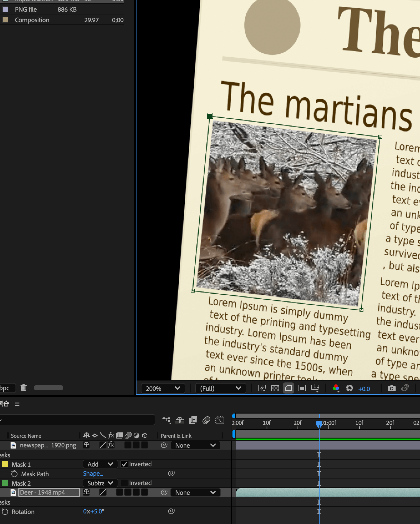Click the Reset Exposure aperture icon

point(350,388)
